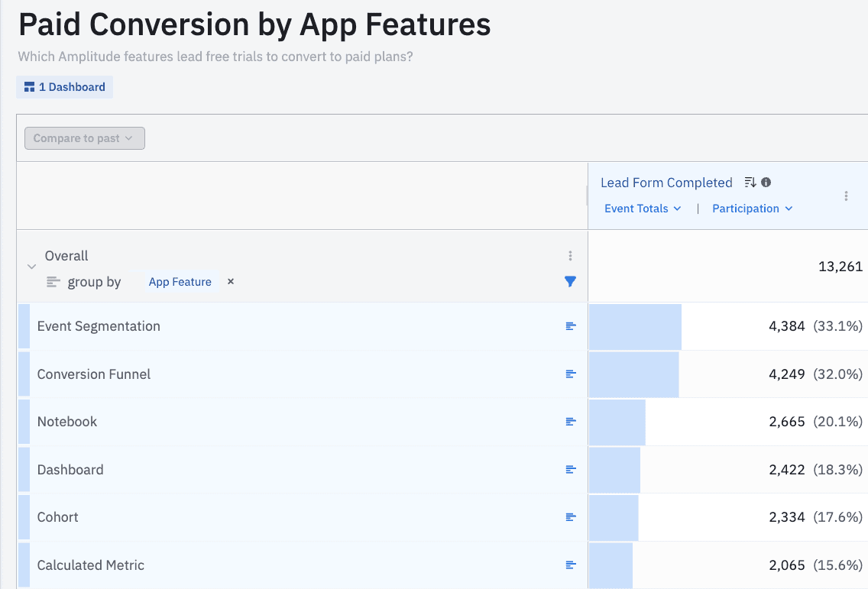Click the bar chart icon next to Event Segmentation
This screenshot has height=589, width=868.
tap(570, 326)
